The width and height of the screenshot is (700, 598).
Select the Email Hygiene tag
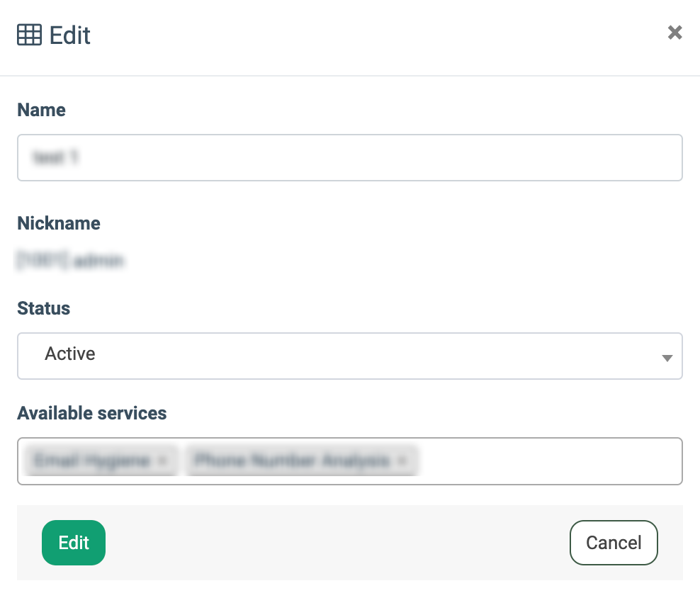(92, 461)
